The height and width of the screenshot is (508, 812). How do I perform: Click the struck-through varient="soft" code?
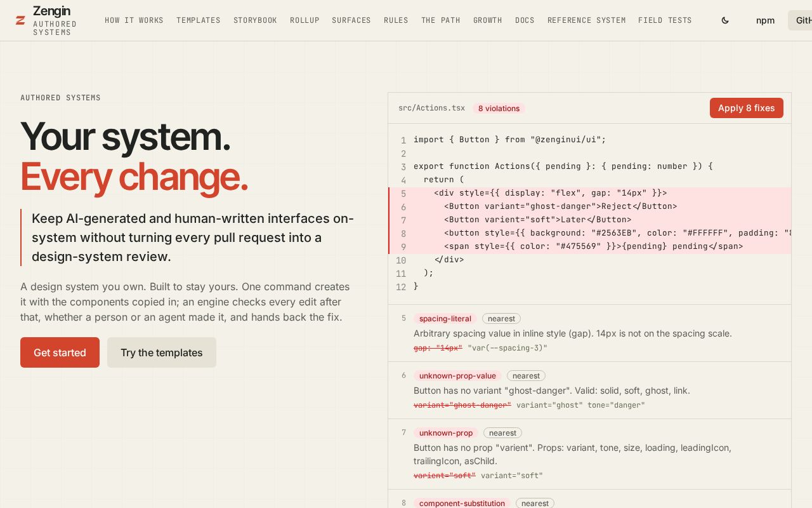click(444, 475)
